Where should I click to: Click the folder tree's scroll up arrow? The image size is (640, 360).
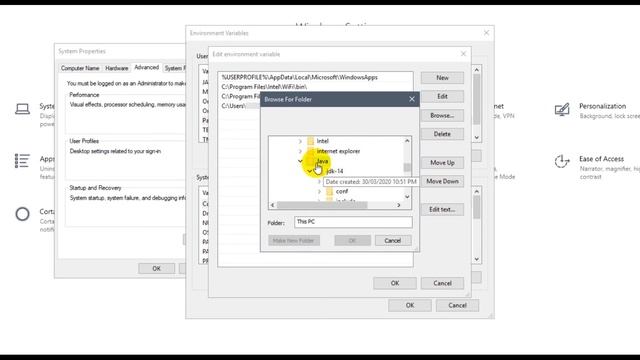(x=407, y=141)
